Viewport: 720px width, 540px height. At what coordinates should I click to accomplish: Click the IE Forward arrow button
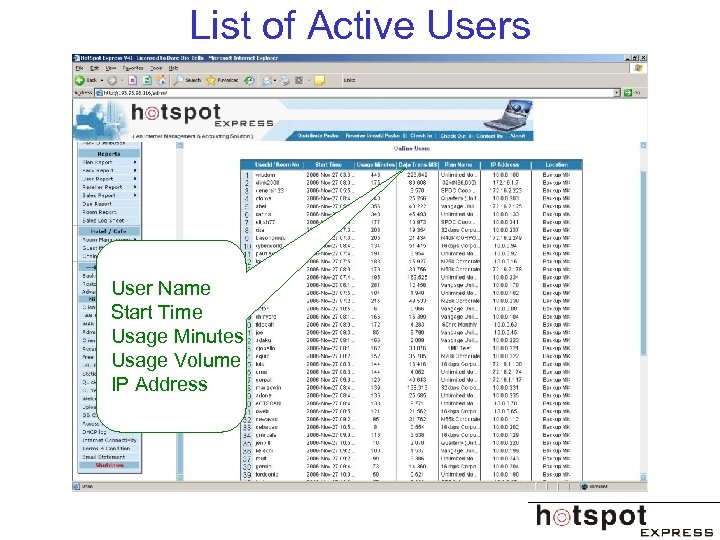(x=112, y=80)
